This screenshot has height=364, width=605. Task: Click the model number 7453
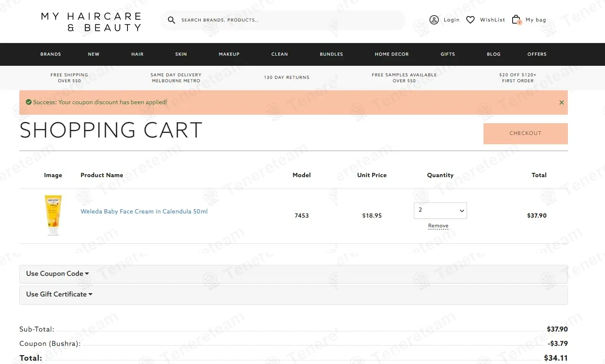click(x=302, y=216)
